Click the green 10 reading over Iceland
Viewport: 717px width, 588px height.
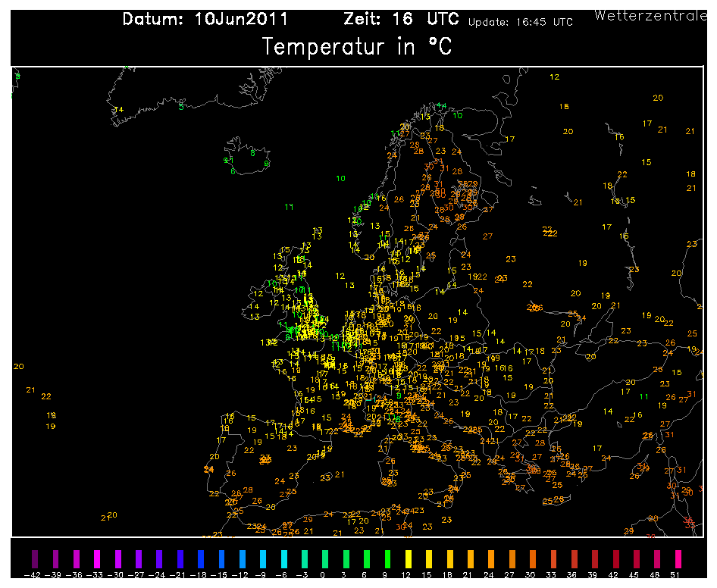[340, 179]
